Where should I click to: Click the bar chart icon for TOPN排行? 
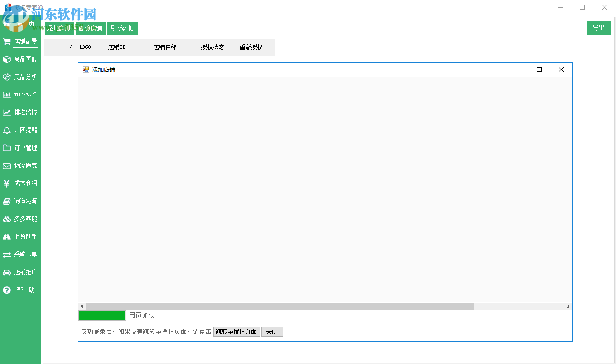click(x=7, y=95)
